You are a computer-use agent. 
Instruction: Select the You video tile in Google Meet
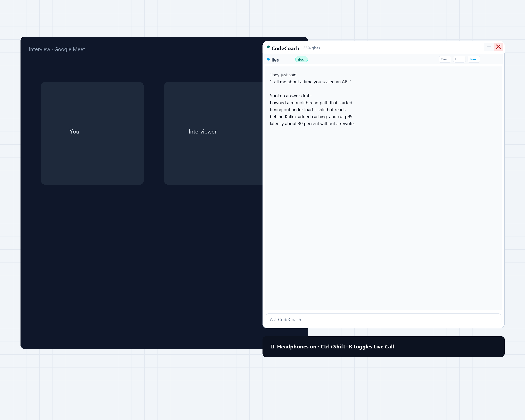pos(92,133)
